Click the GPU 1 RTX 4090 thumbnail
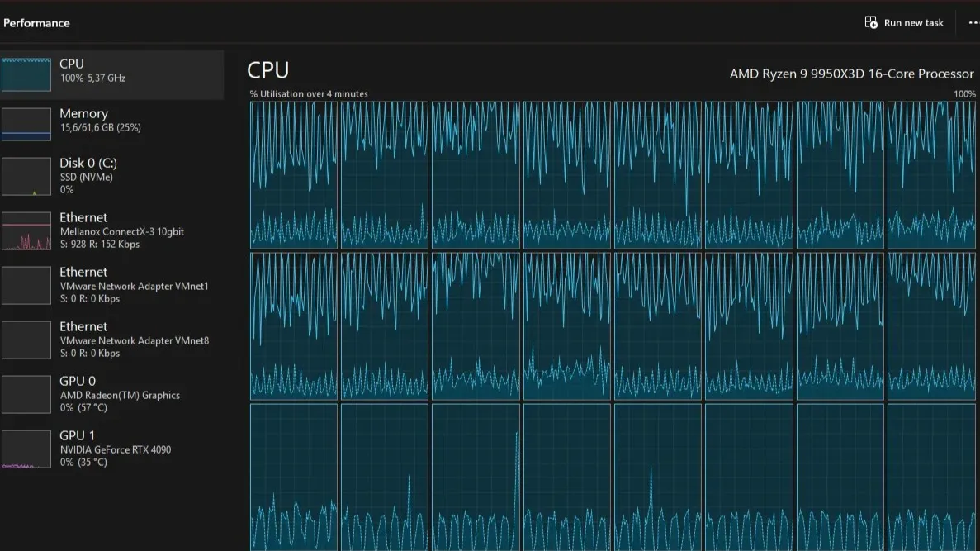This screenshot has width=980, height=551. click(26, 449)
